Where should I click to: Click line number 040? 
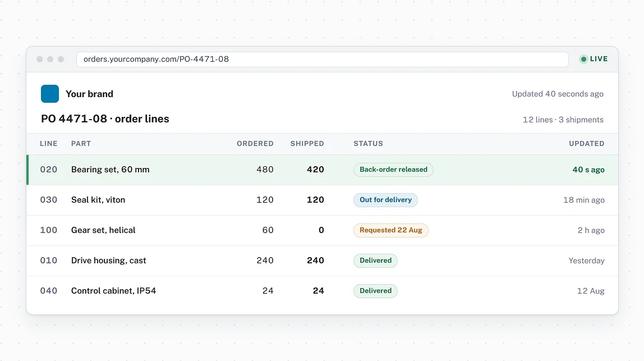point(48,291)
